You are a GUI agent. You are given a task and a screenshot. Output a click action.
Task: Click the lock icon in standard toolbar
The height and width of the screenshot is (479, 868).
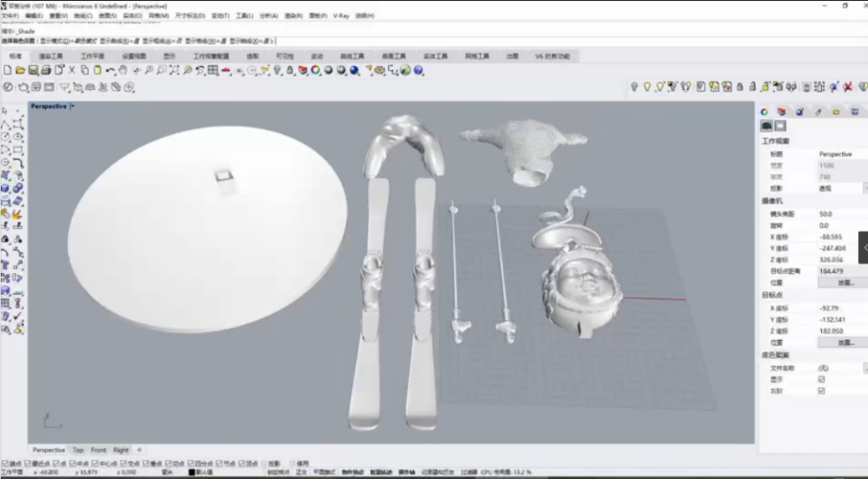coord(290,70)
